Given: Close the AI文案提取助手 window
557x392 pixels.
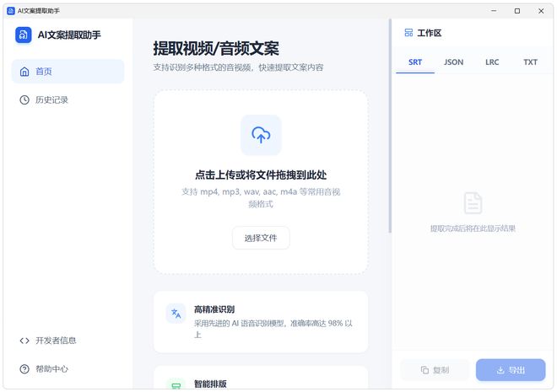Looking at the screenshot, I should 541,11.
